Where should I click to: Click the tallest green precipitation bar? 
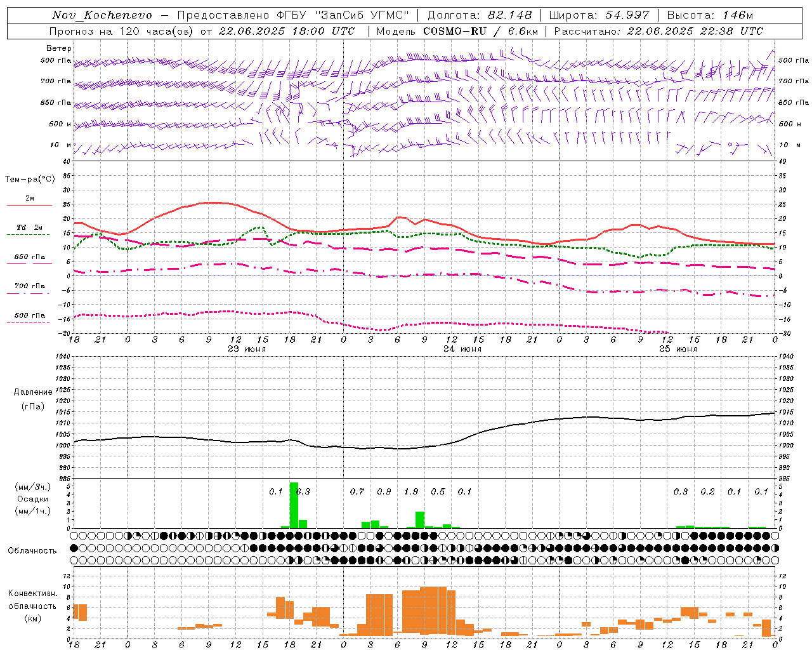pyautogui.click(x=294, y=505)
